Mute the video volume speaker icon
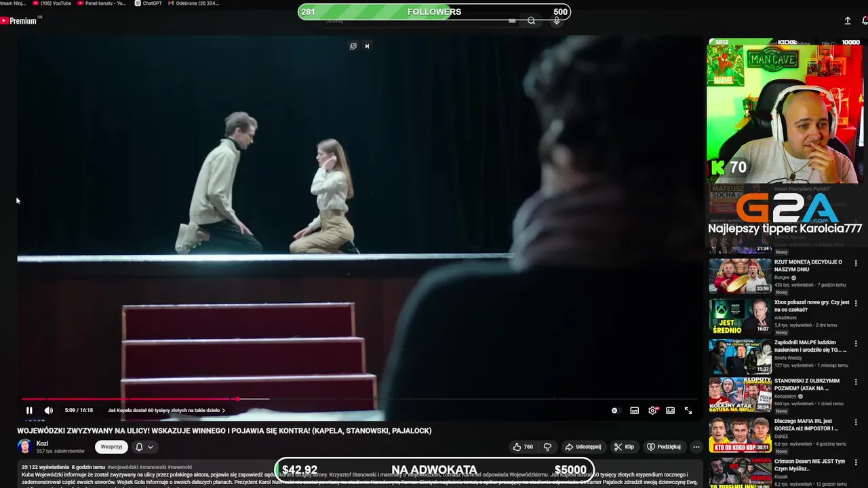 click(49, 410)
